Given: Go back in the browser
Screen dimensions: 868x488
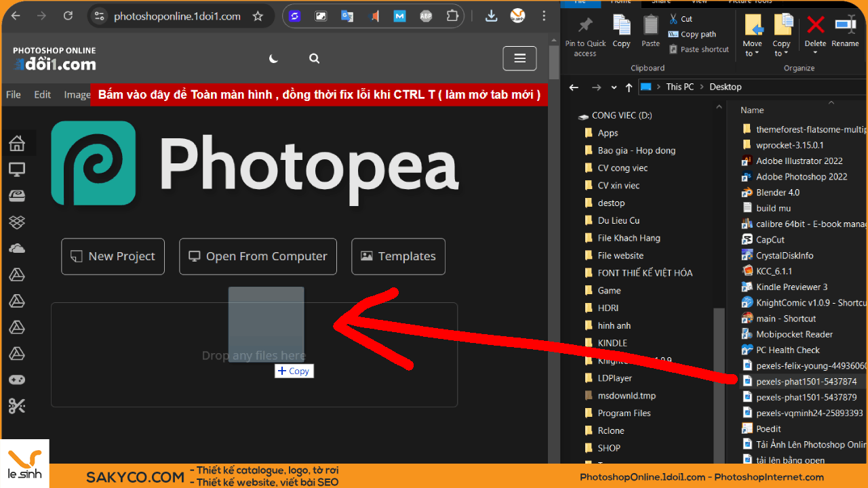Looking at the screenshot, I should coord(16,16).
